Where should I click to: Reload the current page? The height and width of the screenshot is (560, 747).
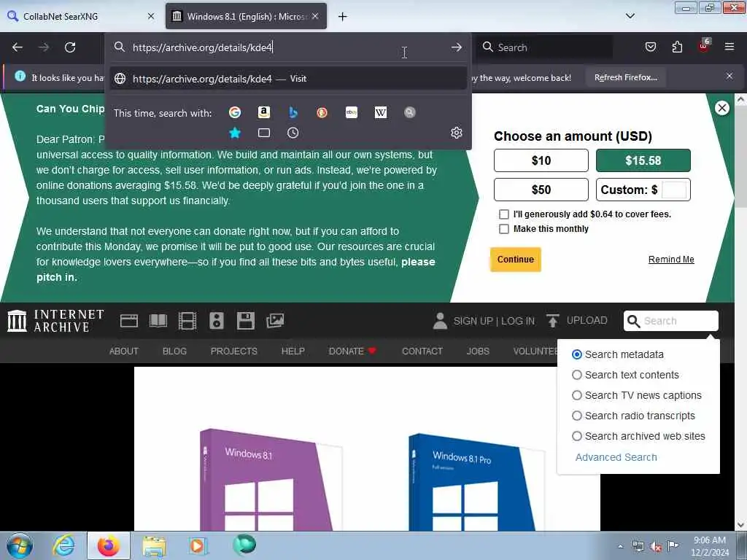pyautogui.click(x=70, y=47)
